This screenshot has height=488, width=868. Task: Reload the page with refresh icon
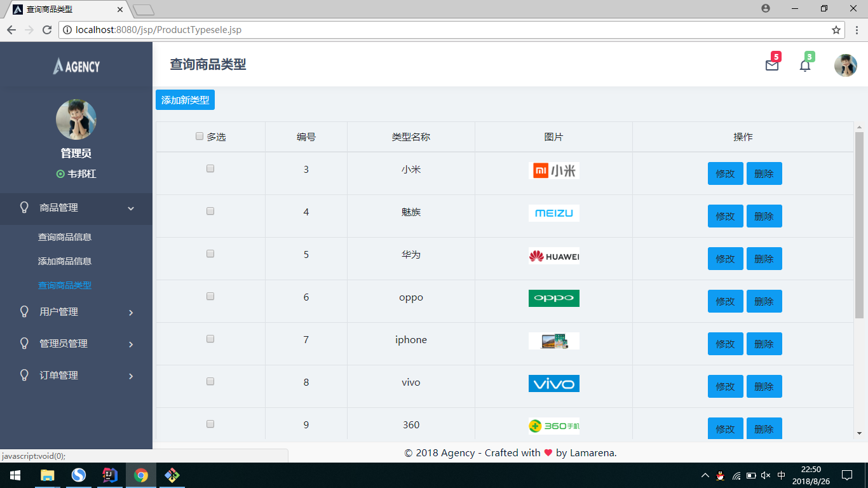46,30
